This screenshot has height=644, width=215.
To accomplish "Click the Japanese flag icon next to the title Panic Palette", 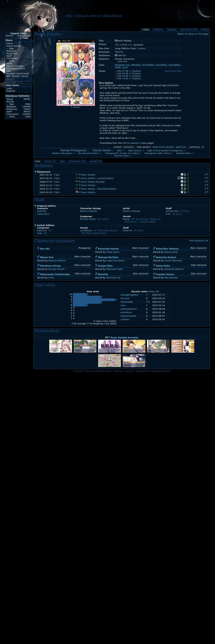I will [x=116, y=40].
